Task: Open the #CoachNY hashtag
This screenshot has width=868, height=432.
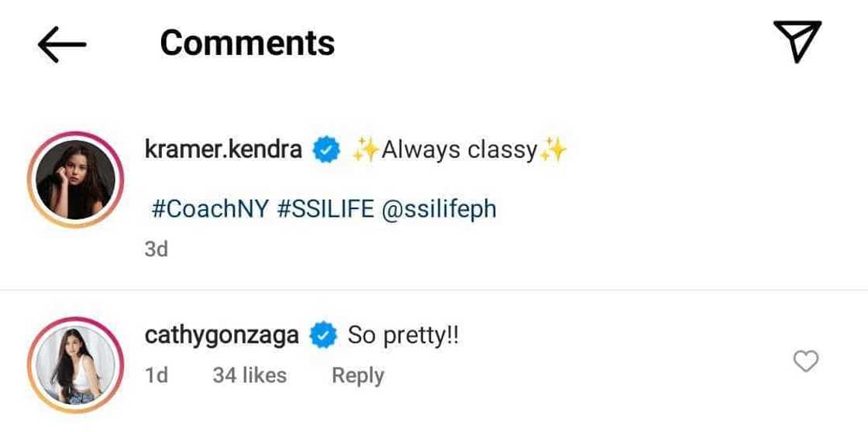Action: pos(209,209)
